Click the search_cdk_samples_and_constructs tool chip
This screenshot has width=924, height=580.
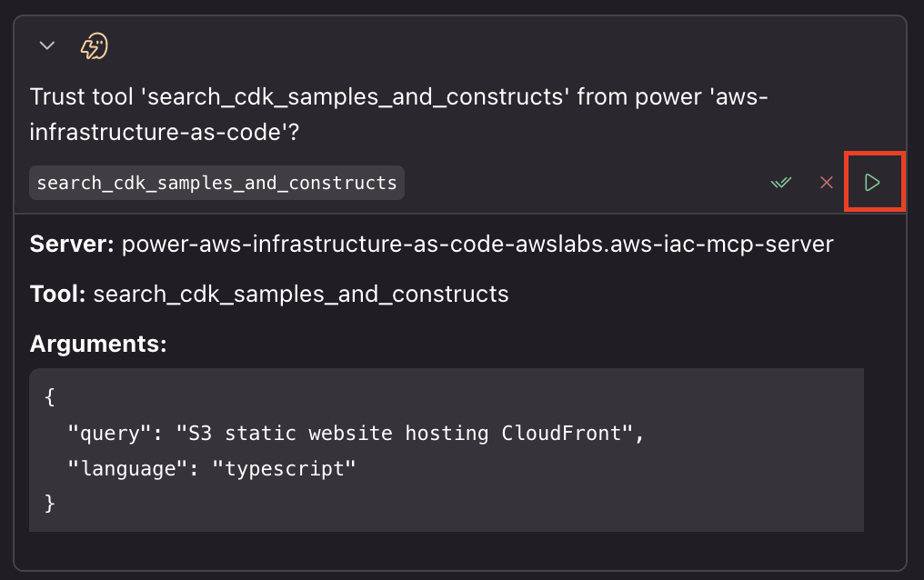[216, 183]
